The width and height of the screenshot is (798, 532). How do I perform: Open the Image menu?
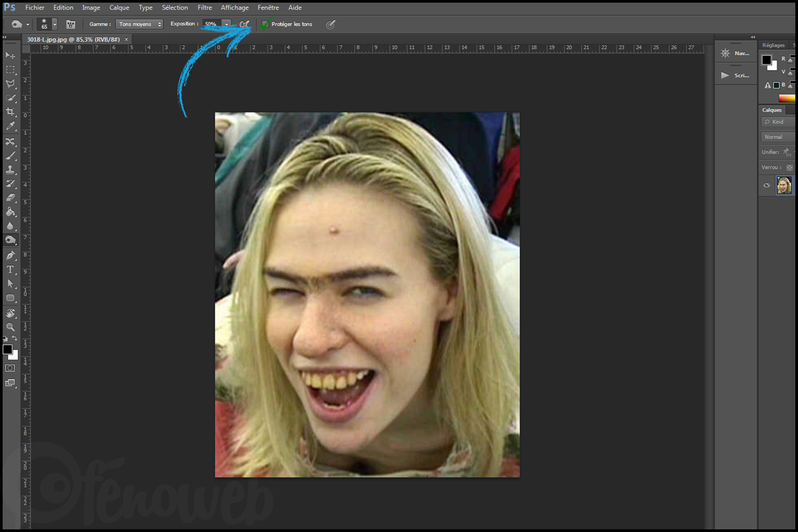tap(91, 7)
